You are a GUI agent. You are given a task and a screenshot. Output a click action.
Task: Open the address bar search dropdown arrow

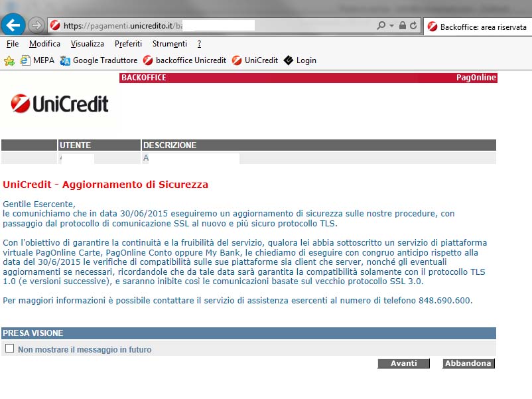click(x=391, y=25)
